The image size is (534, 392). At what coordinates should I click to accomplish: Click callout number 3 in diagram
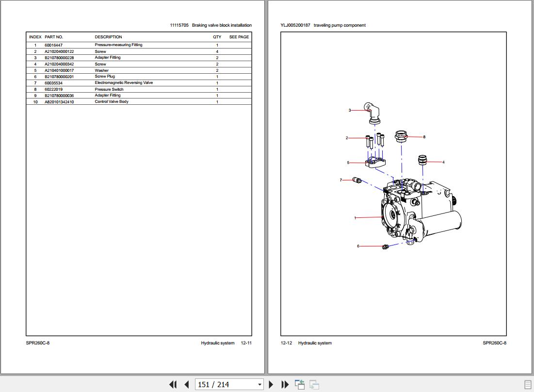click(x=350, y=111)
